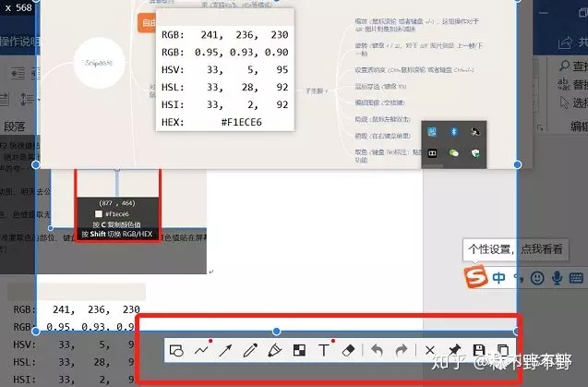Open Word's 选择 select menu
The width and height of the screenshot is (588, 387).
[x=573, y=103]
